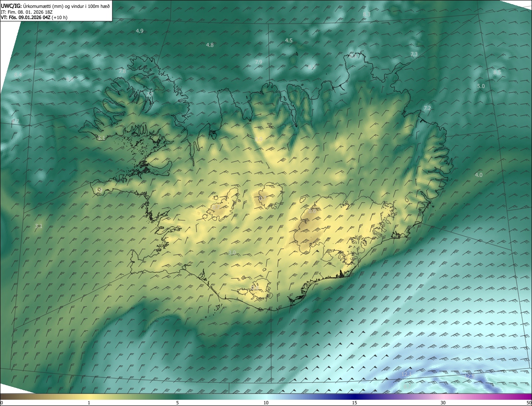532x406 pixels.
Task: Click the 50 tick on the color scale
Action: (529, 403)
